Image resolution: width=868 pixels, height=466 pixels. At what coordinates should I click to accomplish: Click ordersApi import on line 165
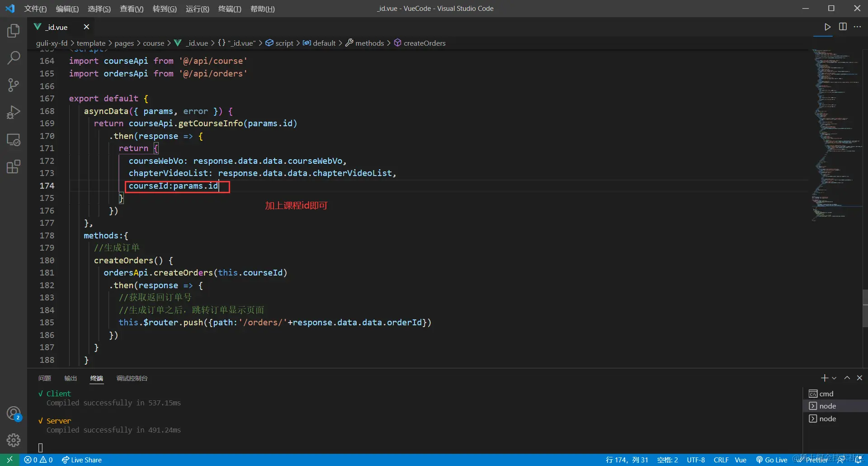[126, 73]
